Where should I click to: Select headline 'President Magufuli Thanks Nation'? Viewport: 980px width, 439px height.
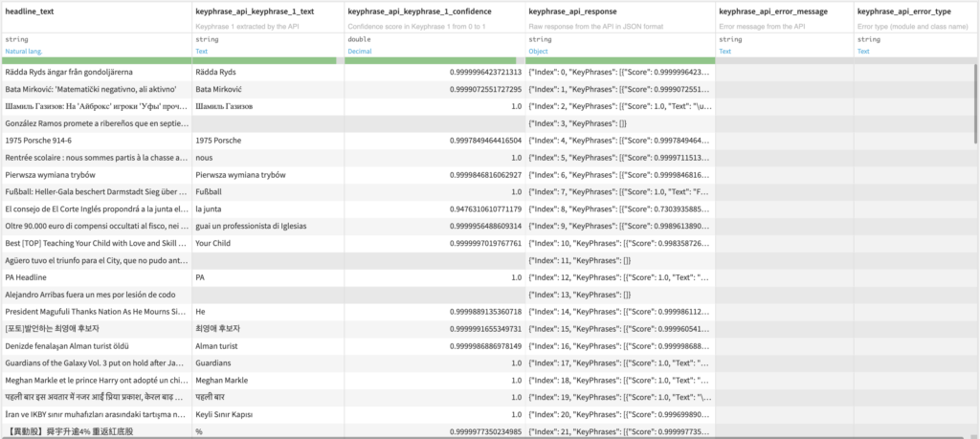pyautogui.click(x=97, y=311)
